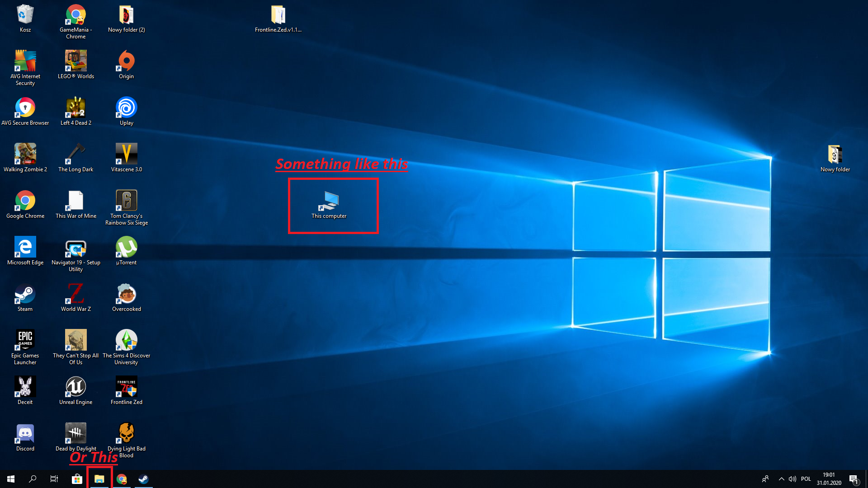Open Microsoft Store from taskbar
The width and height of the screenshot is (868, 488).
point(77,479)
